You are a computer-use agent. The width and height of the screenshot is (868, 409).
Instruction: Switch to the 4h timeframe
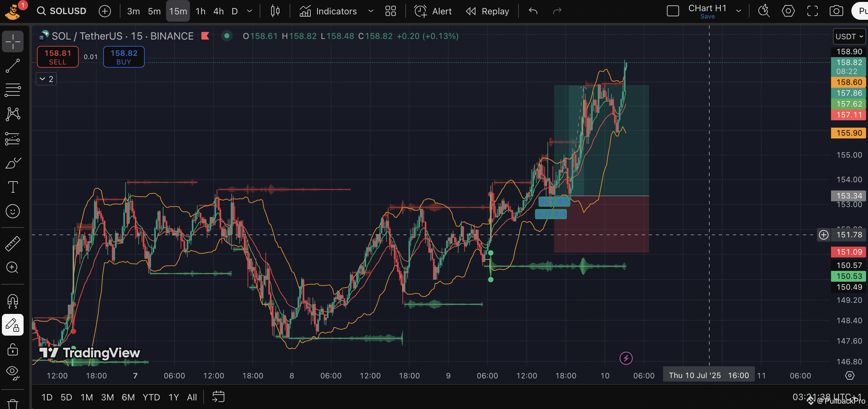[x=218, y=11]
